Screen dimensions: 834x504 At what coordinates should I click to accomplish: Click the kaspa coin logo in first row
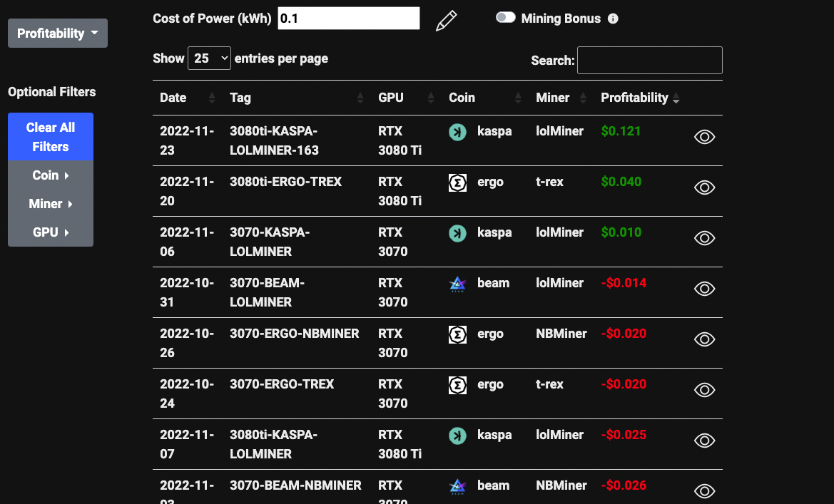point(457,132)
